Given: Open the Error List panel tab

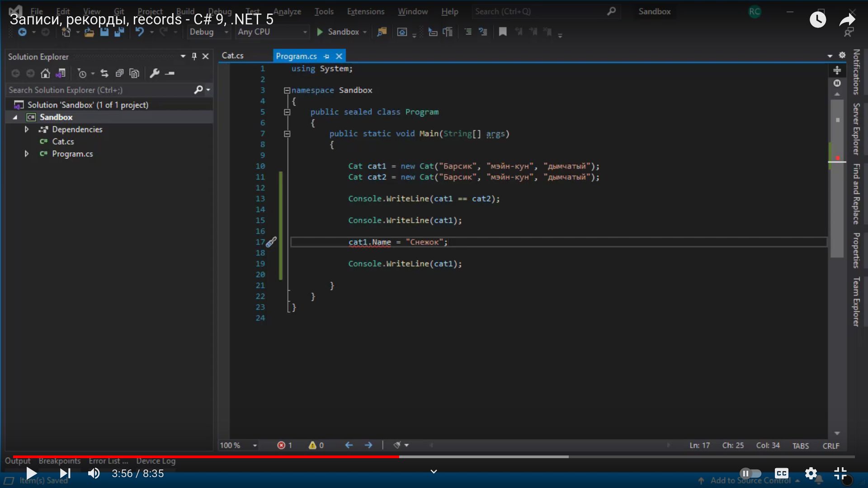Looking at the screenshot, I should pyautogui.click(x=108, y=461).
